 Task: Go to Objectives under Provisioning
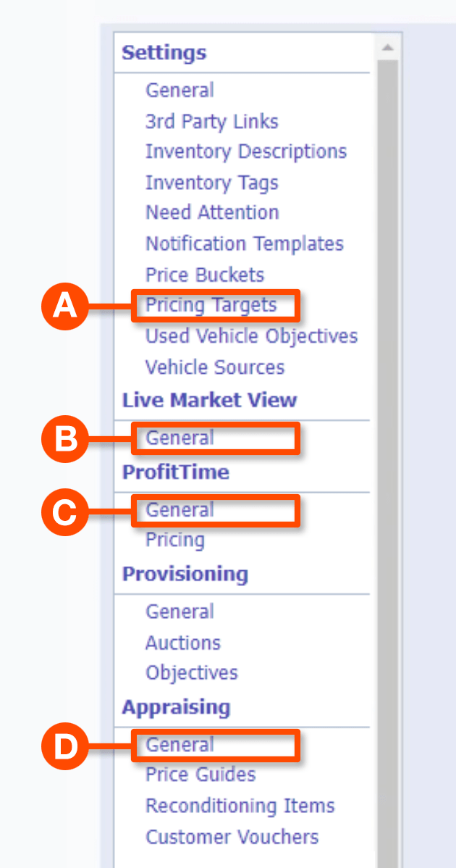click(192, 673)
